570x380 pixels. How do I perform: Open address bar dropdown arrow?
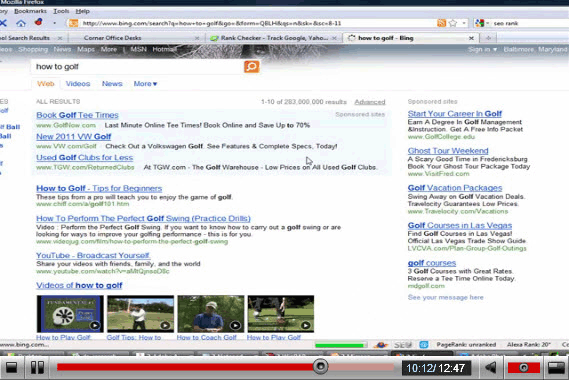464,23
